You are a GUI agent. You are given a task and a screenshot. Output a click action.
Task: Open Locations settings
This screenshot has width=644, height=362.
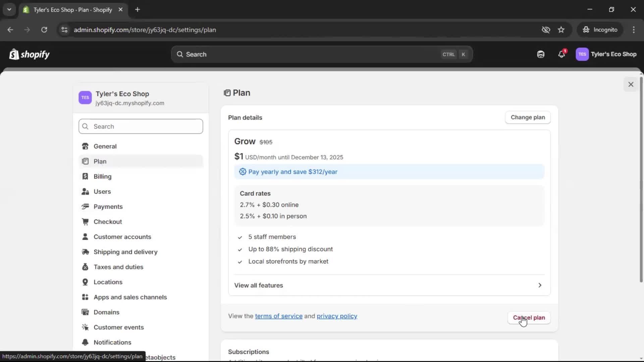[141, 282]
